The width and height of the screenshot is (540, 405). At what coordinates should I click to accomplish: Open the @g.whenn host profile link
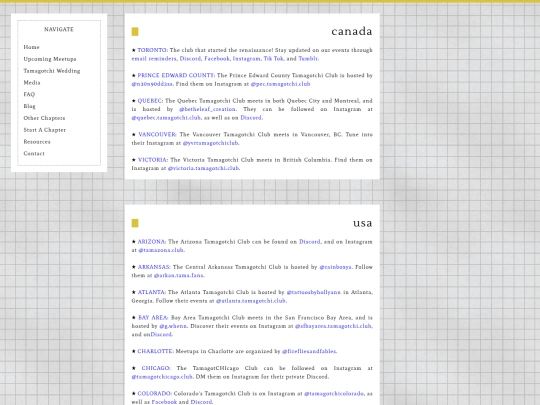click(173, 326)
